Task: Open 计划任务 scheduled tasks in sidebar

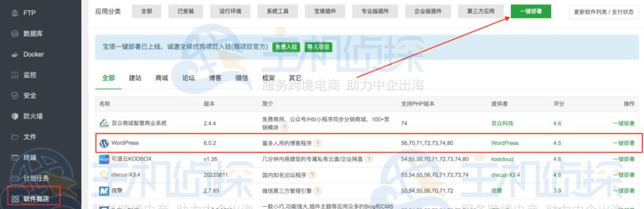Action: coord(36,178)
